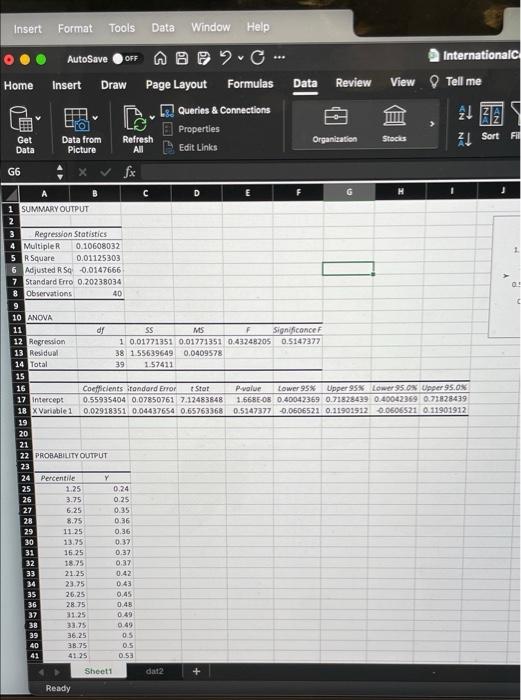Image resolution: width=521 pixels, height=700 pixels.
Task: Click the Sort Z to A icon
Action: click(464, 141)
